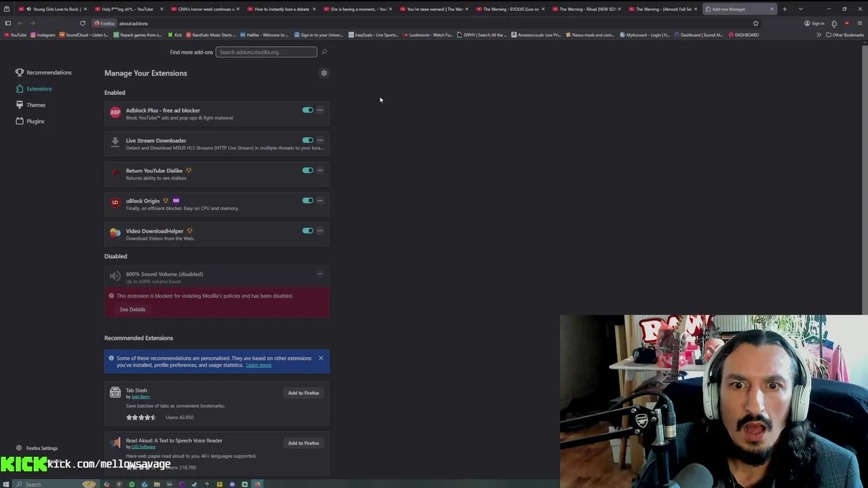
Task: Click the Live Stream Downloader arrow icon
Action: click(x=115, y=142)
